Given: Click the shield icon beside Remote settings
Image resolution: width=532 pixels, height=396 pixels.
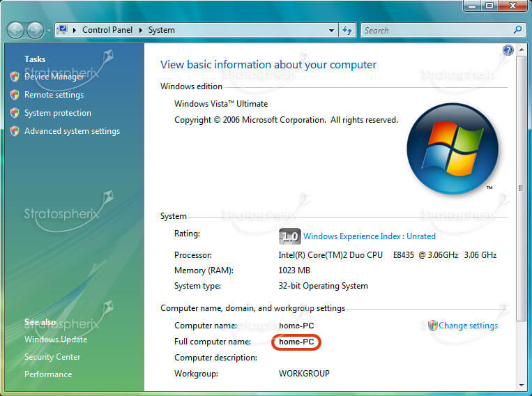Looking at the screenshot, I should click(x=15, y=95).
